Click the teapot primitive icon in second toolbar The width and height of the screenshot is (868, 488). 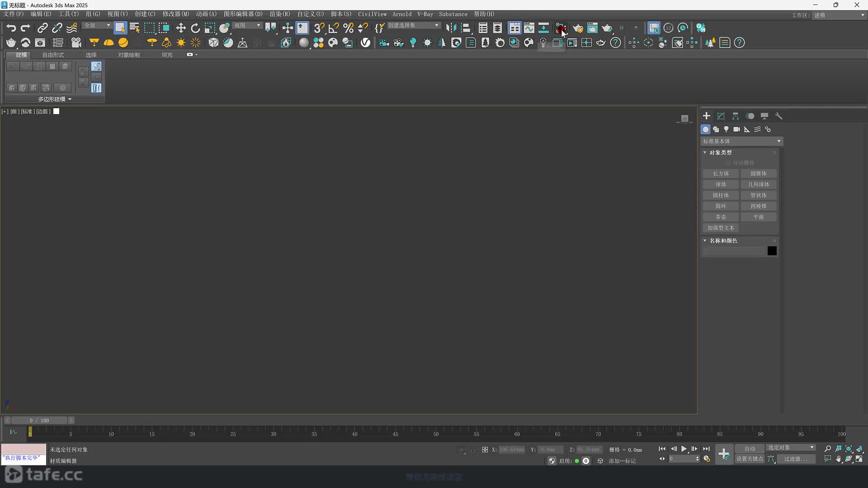[x=11, y=42]
